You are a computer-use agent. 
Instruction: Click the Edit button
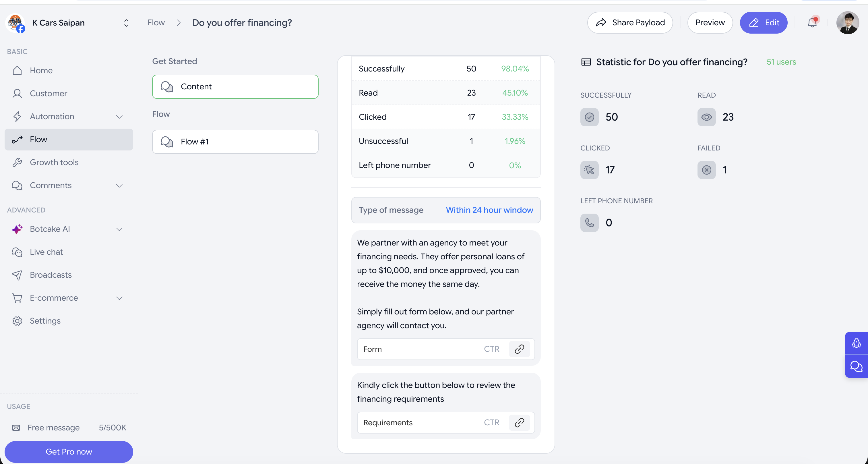764,23
